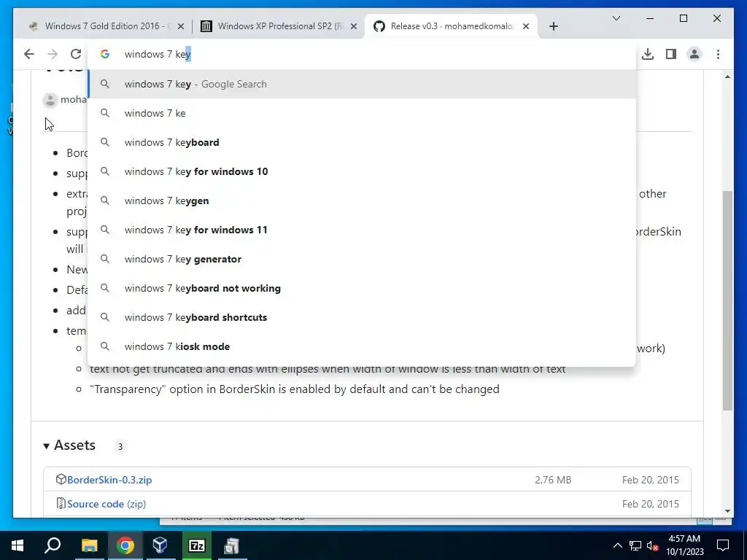Click the package icon beside BorderSkin-0.3.zip
Screen dimensions: 747x560
tap(61, 479)
